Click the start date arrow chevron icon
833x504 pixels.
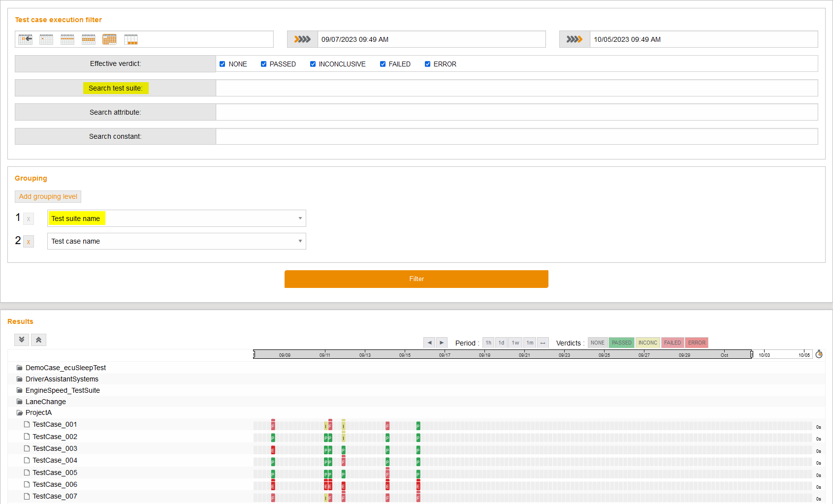click(x=302, y=39)
